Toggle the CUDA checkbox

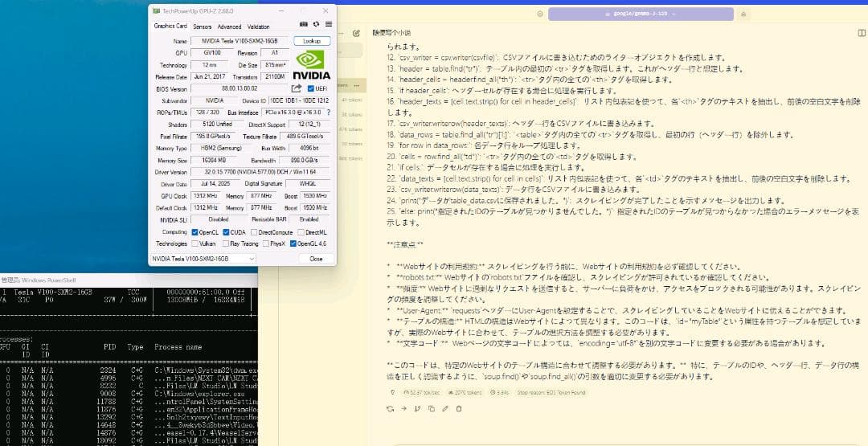[226, 232]
